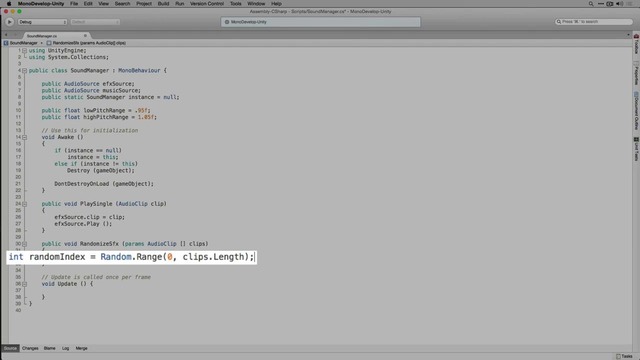The width and height of the screenshot is (640, 360).
Task: Open the Unit Tests side panel
Action: 636,149
